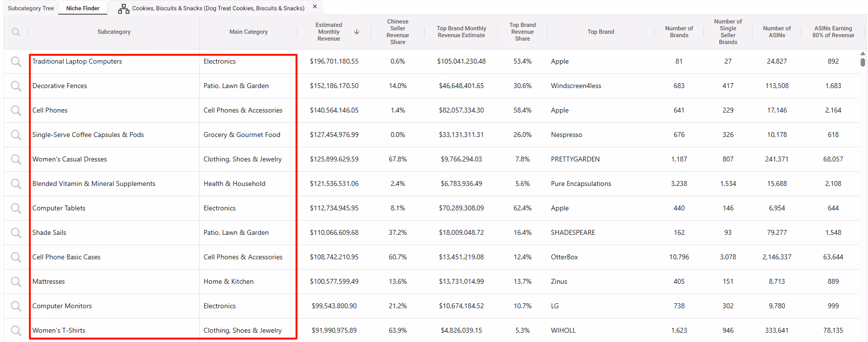
Task: Click the magnifier icon beside Traditional Laptop Computers
Action: point(16,61)
